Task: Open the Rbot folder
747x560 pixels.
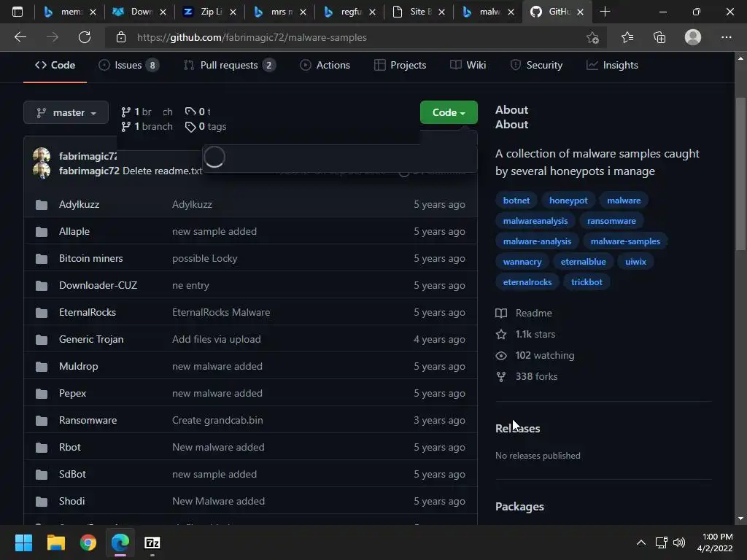Action: (70, 447)
